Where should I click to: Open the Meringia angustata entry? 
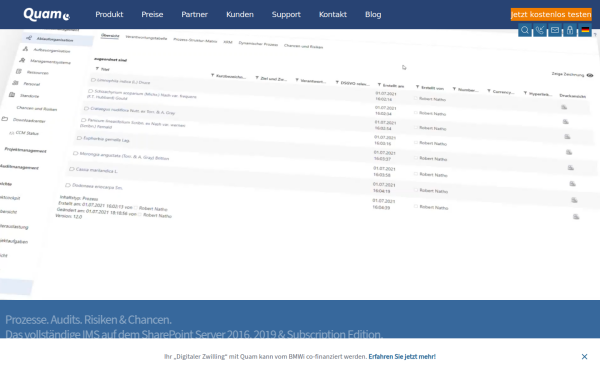[x=124, y=156]
